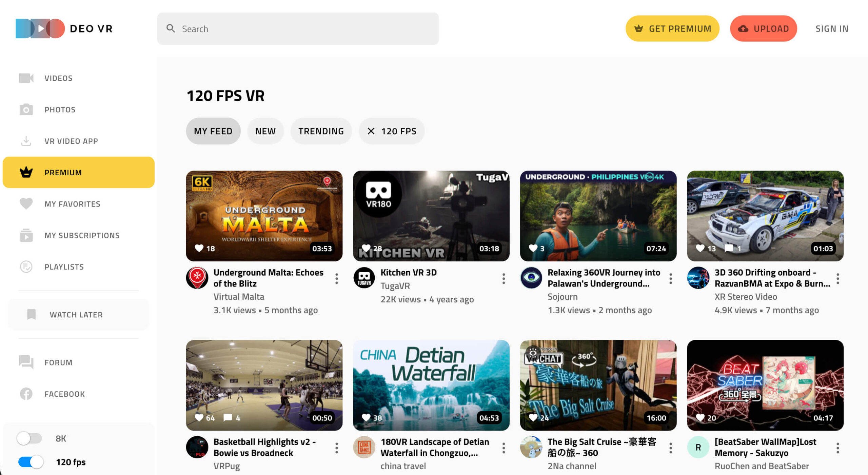
Task: Open options menu for Kitchen VR 3D
Action: point(504,278)
